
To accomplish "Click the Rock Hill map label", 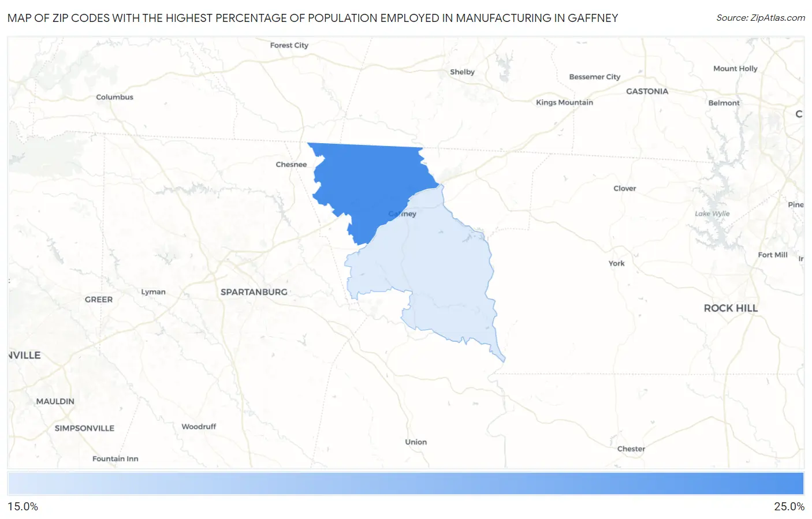I will (x=731, y=308).
